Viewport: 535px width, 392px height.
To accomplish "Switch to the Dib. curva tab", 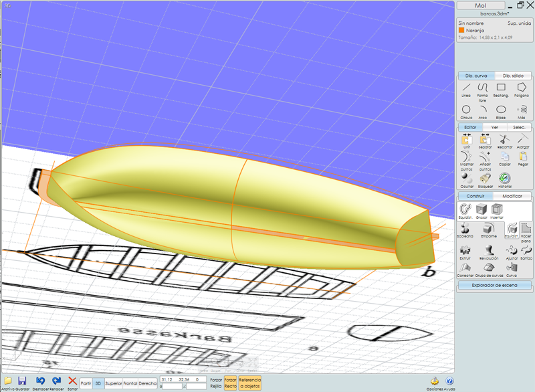I will (476, 76).
